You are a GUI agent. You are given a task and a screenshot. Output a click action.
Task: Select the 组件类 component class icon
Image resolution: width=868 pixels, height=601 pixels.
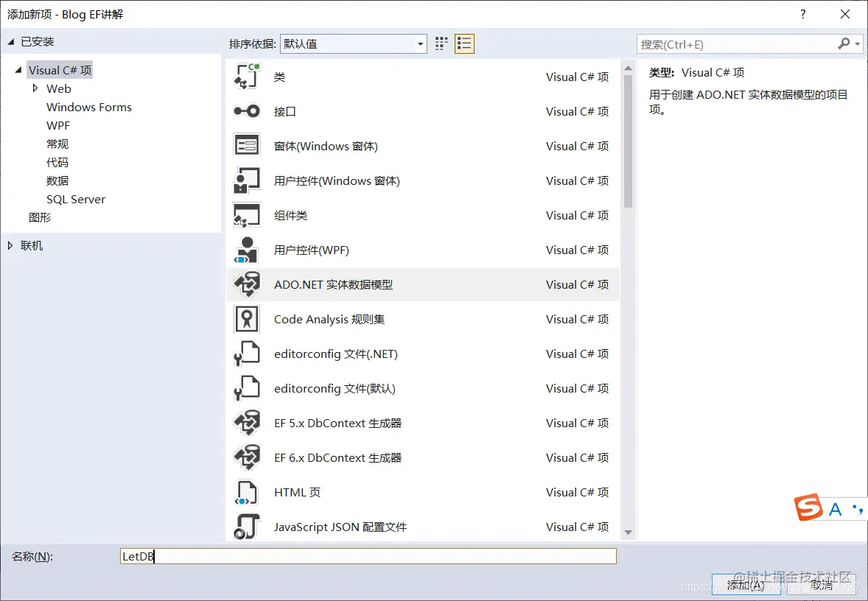[x=247, y=215]
